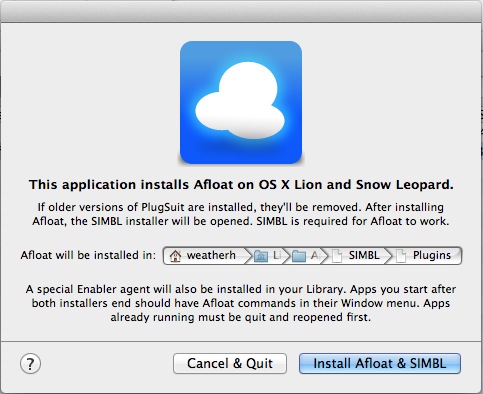
Task: Click the paragraph about the Enabler agent
Action: (x=241, y=303)
